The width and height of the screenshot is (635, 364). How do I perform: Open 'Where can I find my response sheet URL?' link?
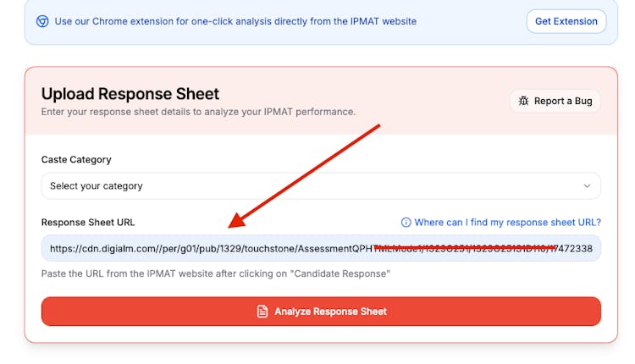click(x=507, y=223)
